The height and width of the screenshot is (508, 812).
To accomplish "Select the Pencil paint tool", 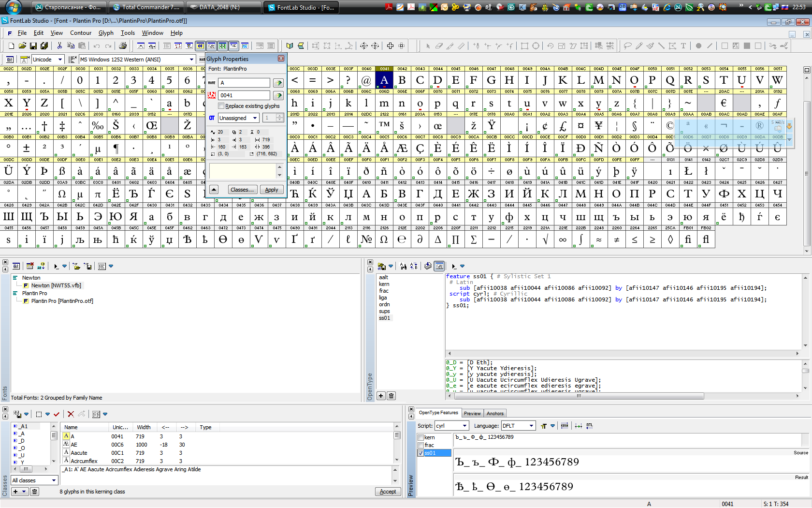I will (639, 46).
